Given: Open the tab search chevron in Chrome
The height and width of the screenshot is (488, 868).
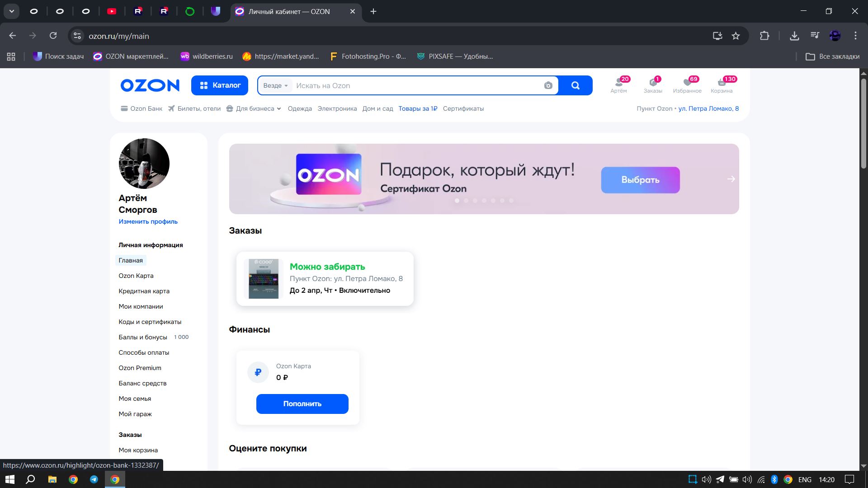Looking at the screenshot, I should pyautogui.click(x=11, y=11).
